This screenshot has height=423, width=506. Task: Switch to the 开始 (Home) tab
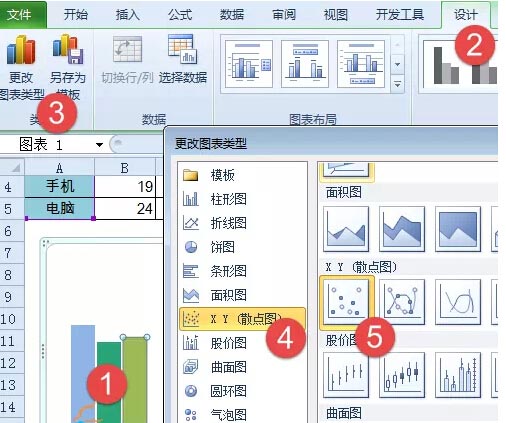76,15
